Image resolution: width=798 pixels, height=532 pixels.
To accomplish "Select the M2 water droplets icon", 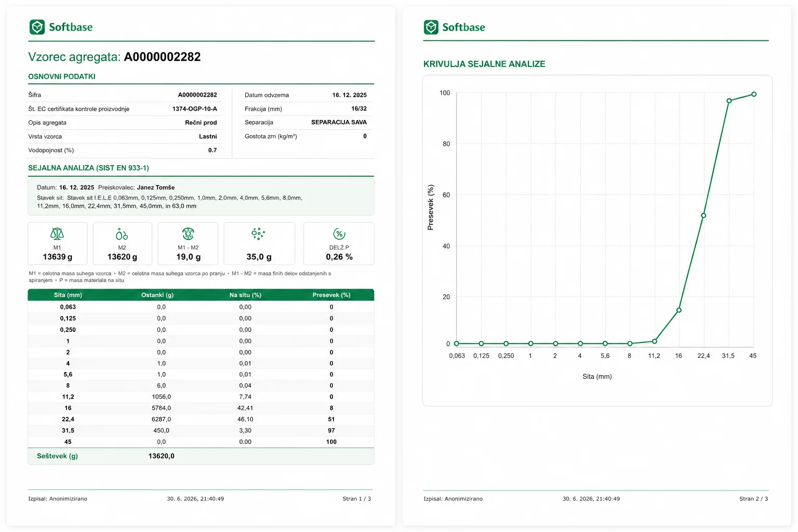I will [122, 234].
